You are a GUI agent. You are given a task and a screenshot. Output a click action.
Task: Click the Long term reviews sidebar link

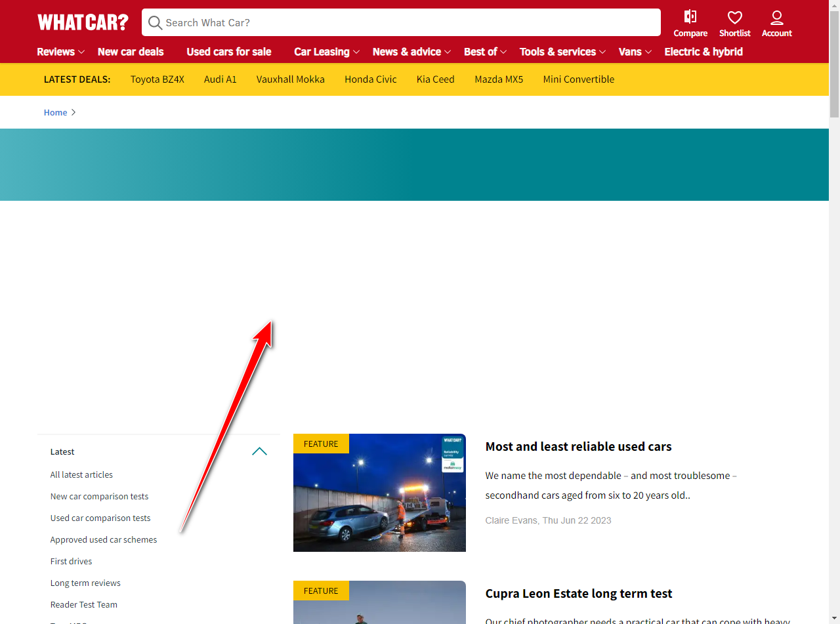pyautogui.click(x=85, y=583)
